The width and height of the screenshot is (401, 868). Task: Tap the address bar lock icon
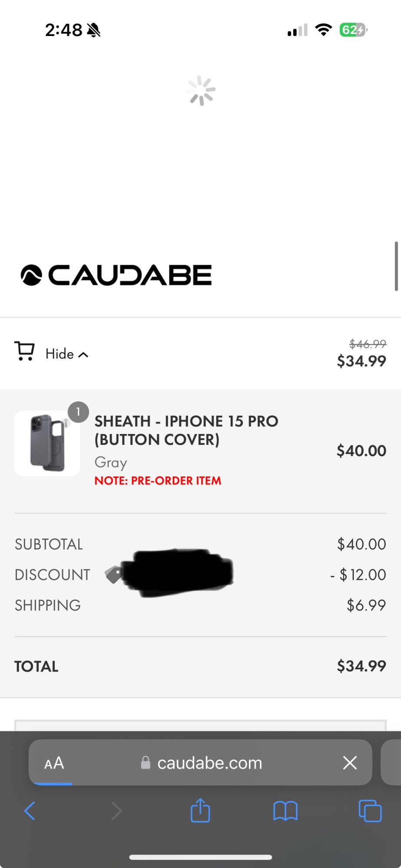point(146,763)
